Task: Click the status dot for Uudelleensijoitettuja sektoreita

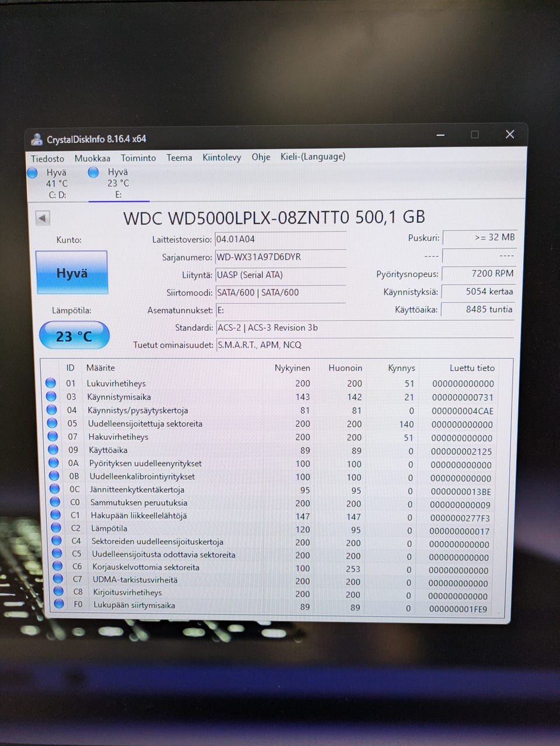Action: [52, 423]
